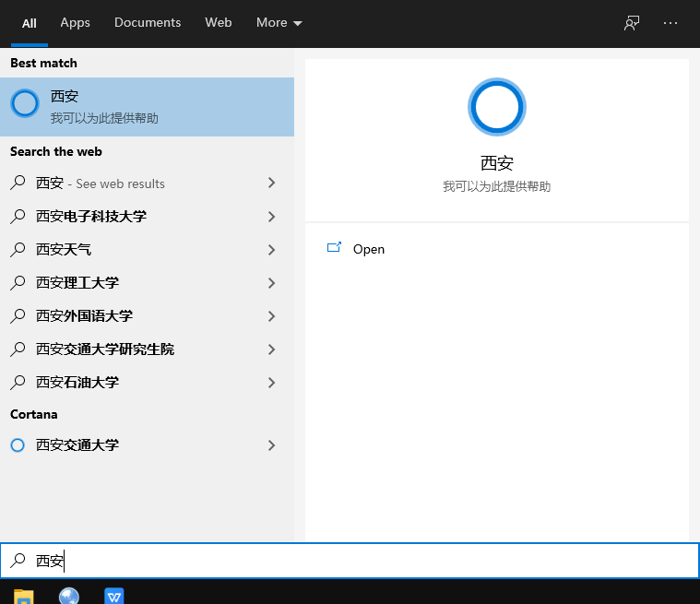700x604 pixels.
Task: Click the feedback person icon in header
Action: [x=632, y=23]
